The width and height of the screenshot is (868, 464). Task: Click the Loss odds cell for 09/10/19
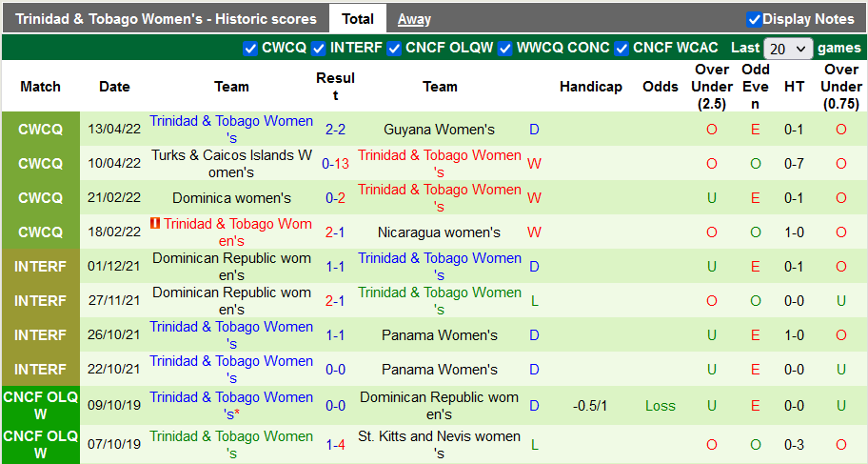[x=660, y=406]
